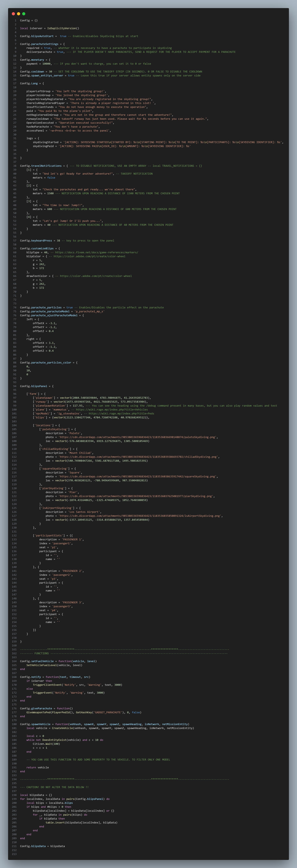
Task: Open the docs.fivem.net markers link
Action: (x=97, y=252)
